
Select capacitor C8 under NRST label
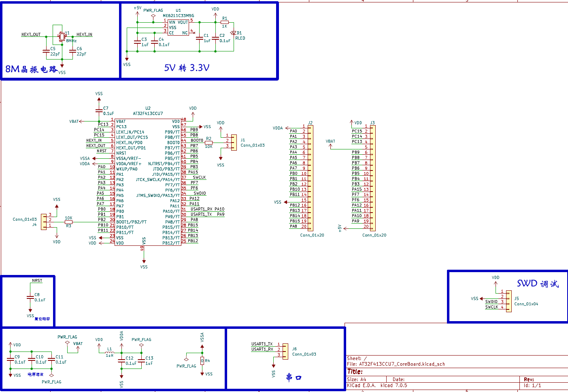point(30,297)
